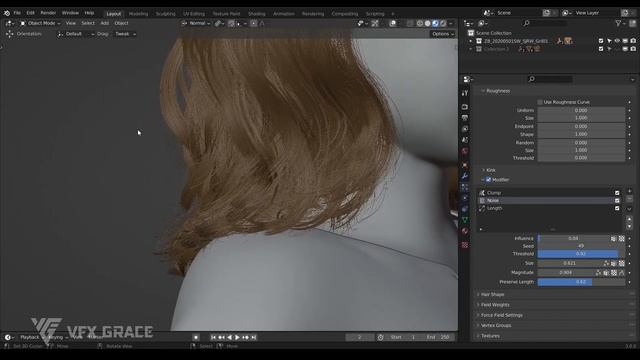
Task: Toggle exclude checkbox for ZB collection
Action: (601, 41)
